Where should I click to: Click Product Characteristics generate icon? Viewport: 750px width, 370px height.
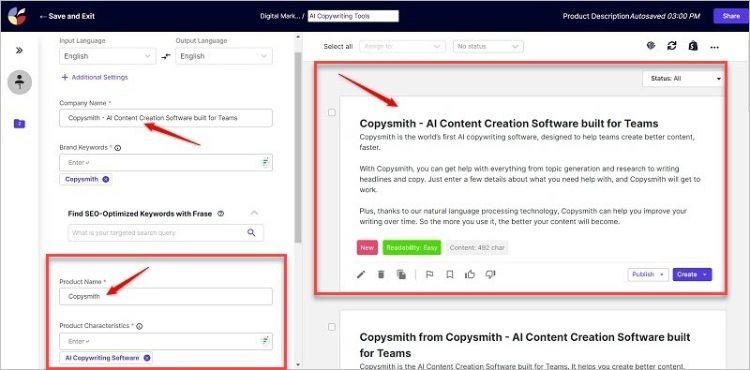pyautogui.click(x=265, y=341)
